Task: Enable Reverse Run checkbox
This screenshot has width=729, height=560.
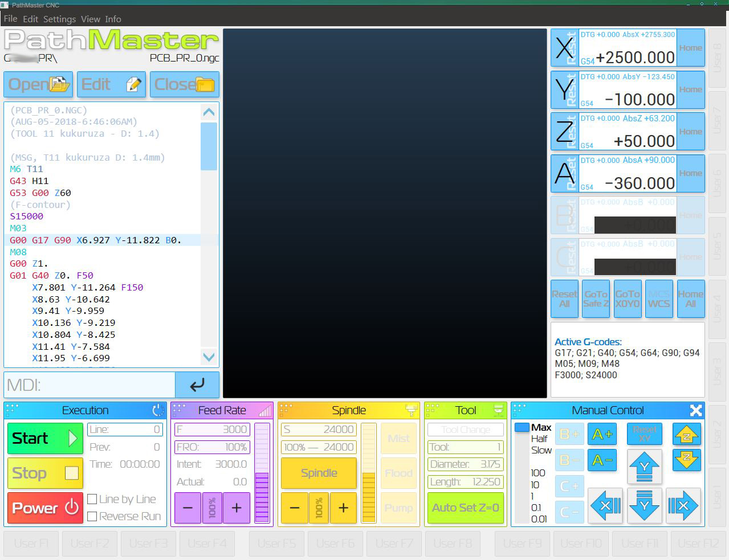Action: 92,517
